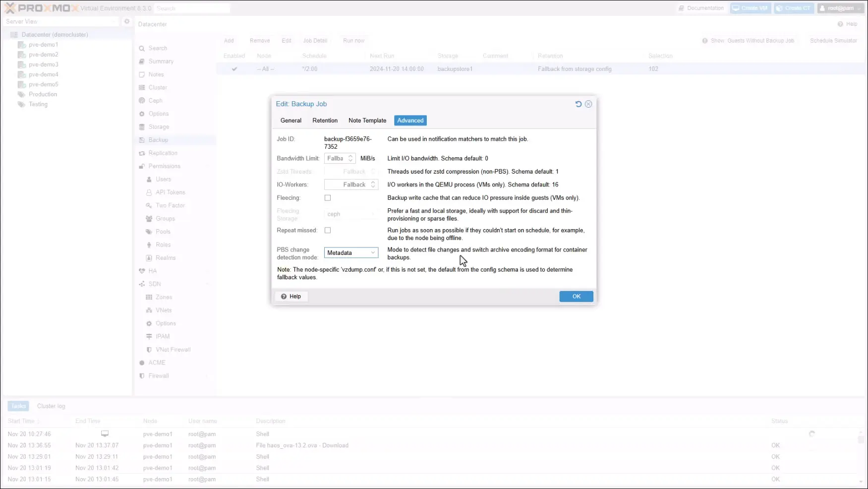
Task: Click the Two Factor key icon
Action: pos(149,205)
